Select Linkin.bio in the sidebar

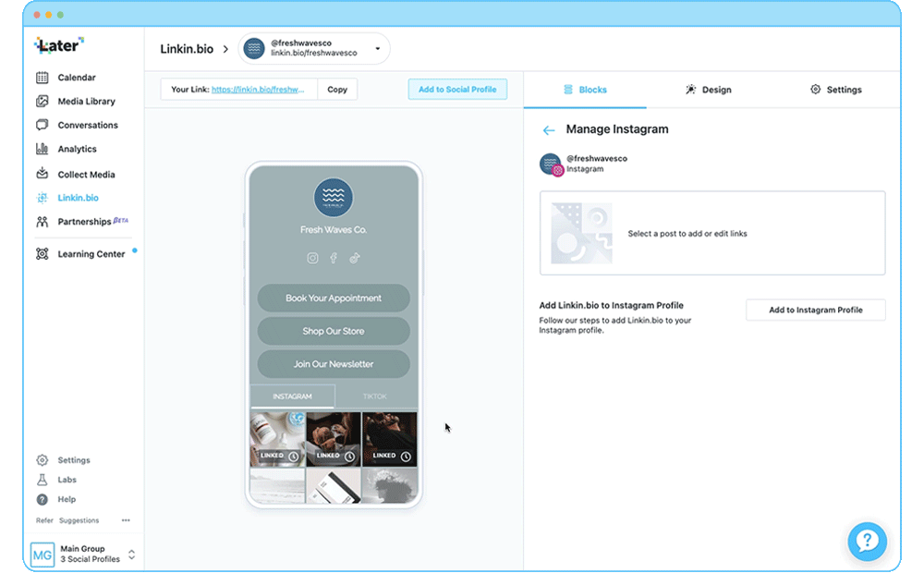pos(78,198)
